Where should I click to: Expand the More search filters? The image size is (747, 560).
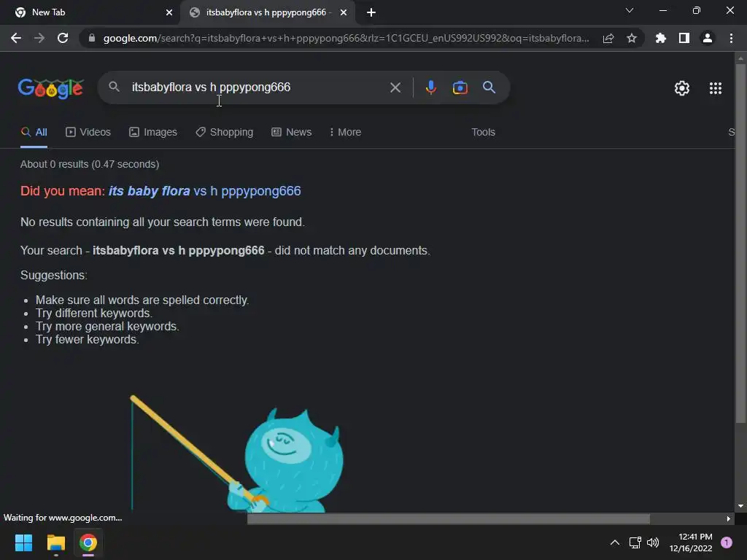click(x=345, y=133)
